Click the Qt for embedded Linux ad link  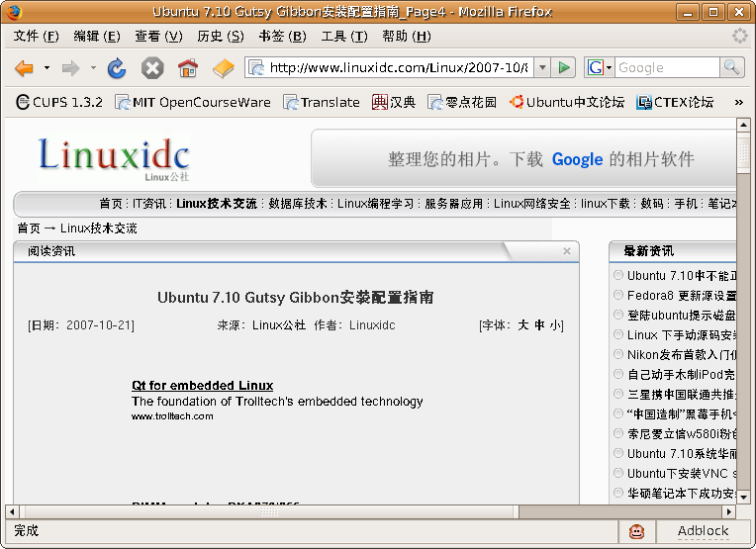click(203, 386)
